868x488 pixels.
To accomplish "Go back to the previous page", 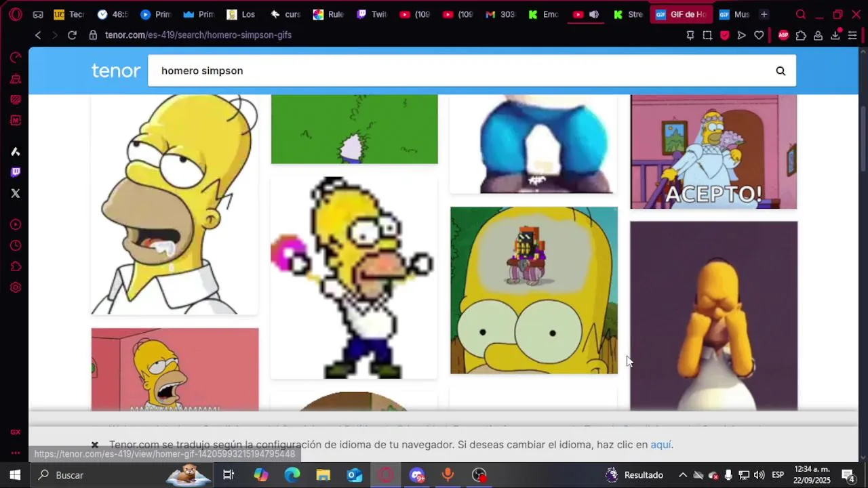I will tap(38, 35).
